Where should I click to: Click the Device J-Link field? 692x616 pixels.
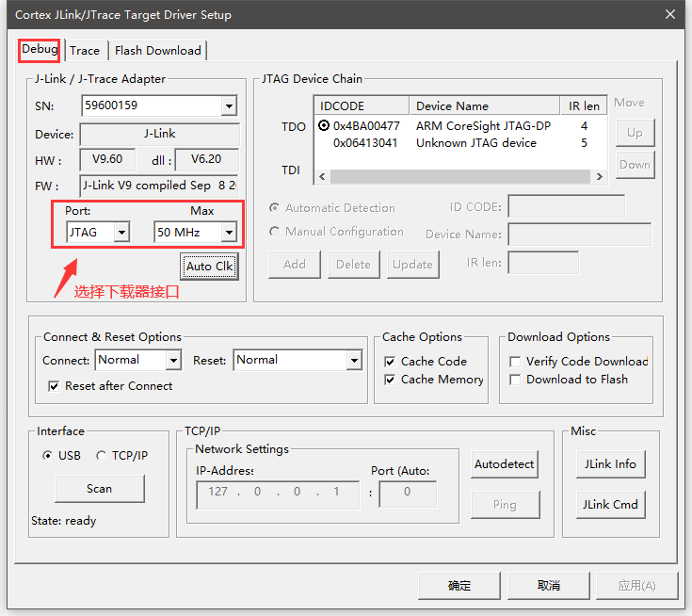[x=159, y=135]
